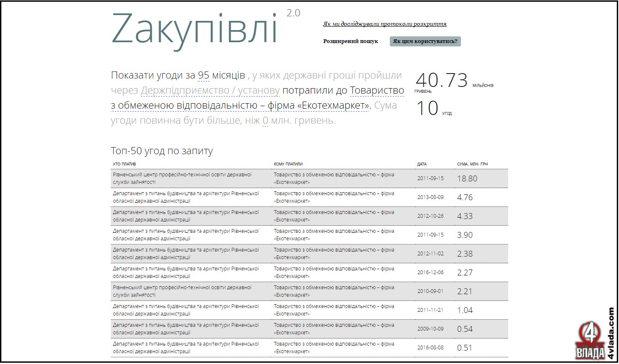Click date 2010-09-01
The image size is (619, 364).
430,291
